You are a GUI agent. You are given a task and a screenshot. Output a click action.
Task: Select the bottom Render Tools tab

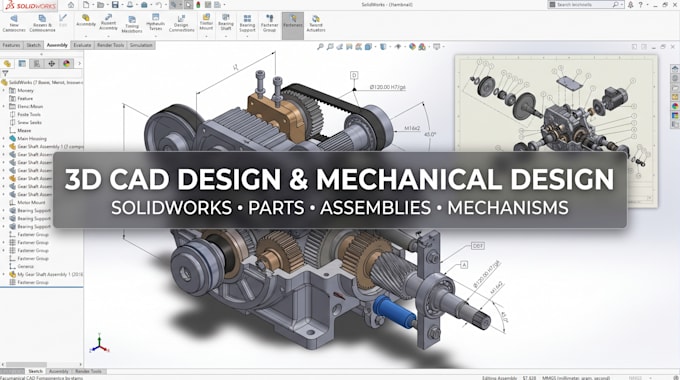tap(88, 371)
